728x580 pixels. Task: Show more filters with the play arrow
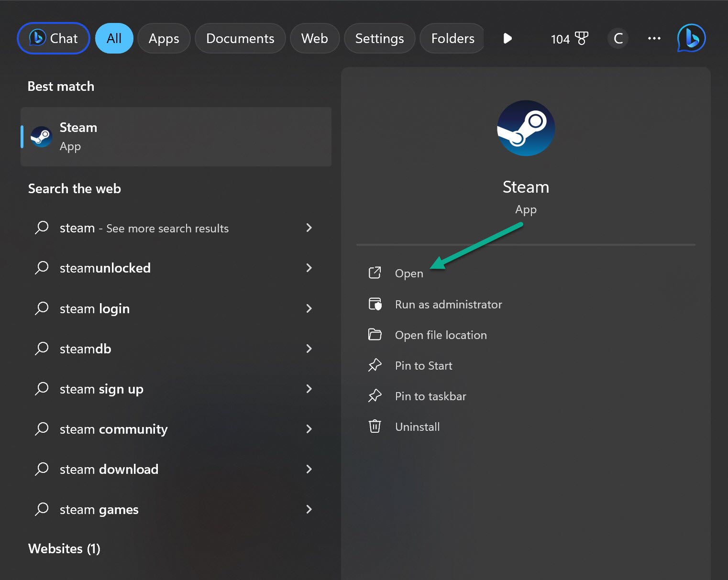coord(507,38)
